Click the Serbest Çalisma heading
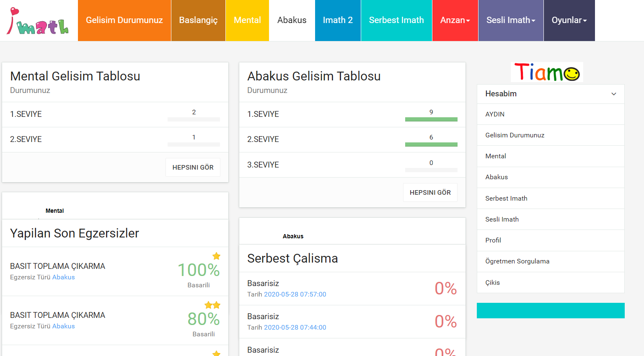 pyautogui.click(x=292, y=258)
